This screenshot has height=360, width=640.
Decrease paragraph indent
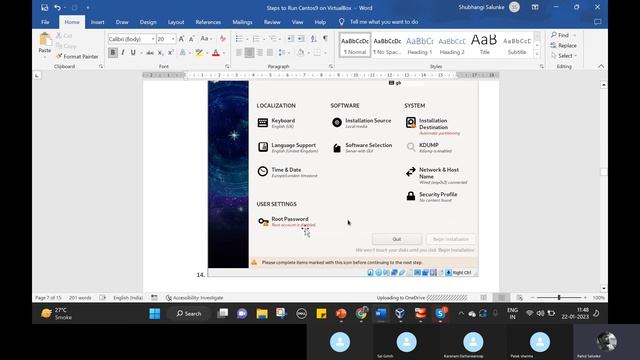click(x=290, y=39)
